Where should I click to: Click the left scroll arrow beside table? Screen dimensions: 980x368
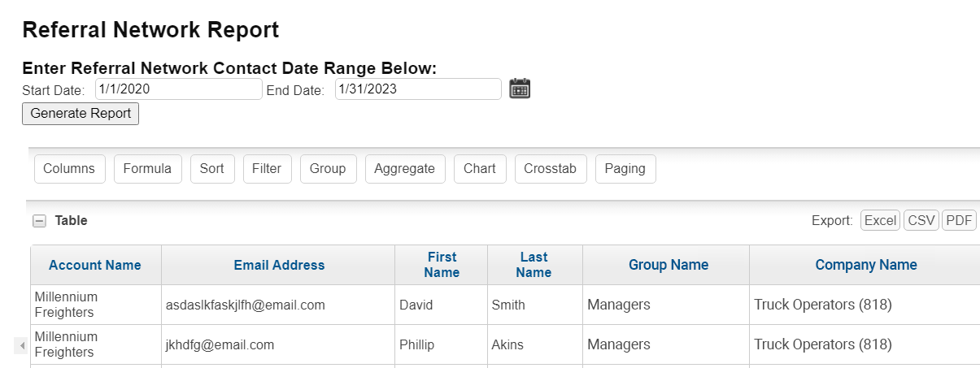(22, 346)
